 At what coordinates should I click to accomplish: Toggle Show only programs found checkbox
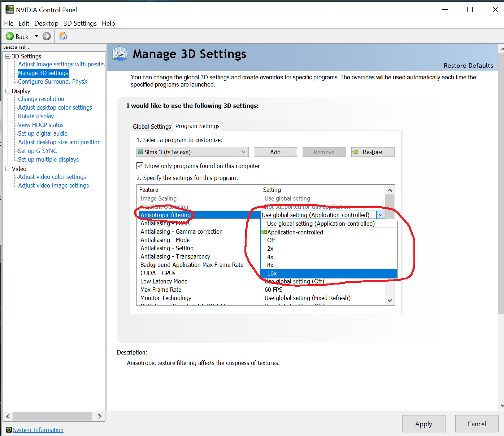coord(140,166)
